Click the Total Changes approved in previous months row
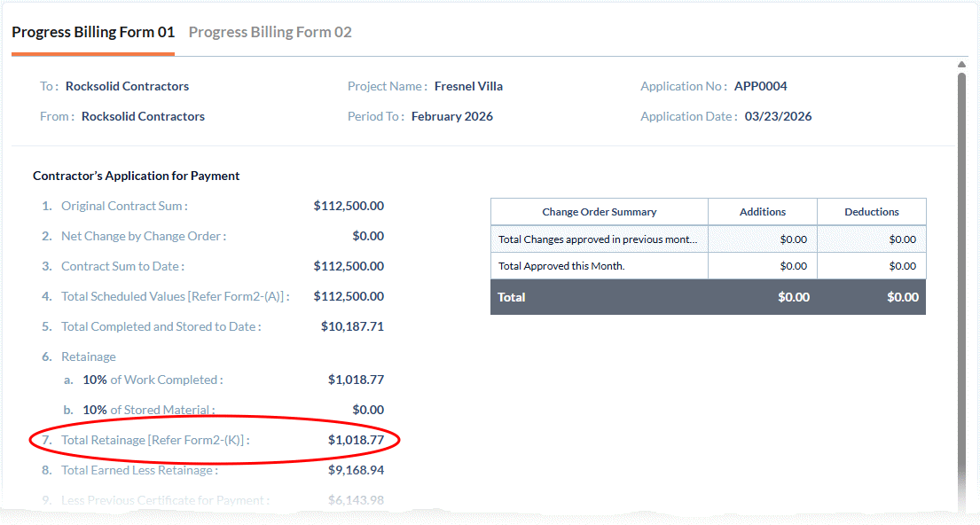980x525 pixels. 598,239
